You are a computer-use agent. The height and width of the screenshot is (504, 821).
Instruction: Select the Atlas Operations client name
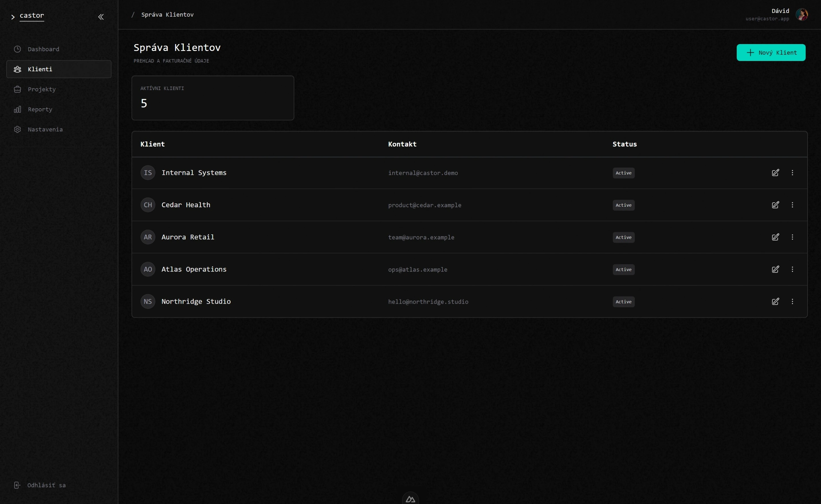click(194, 269)
